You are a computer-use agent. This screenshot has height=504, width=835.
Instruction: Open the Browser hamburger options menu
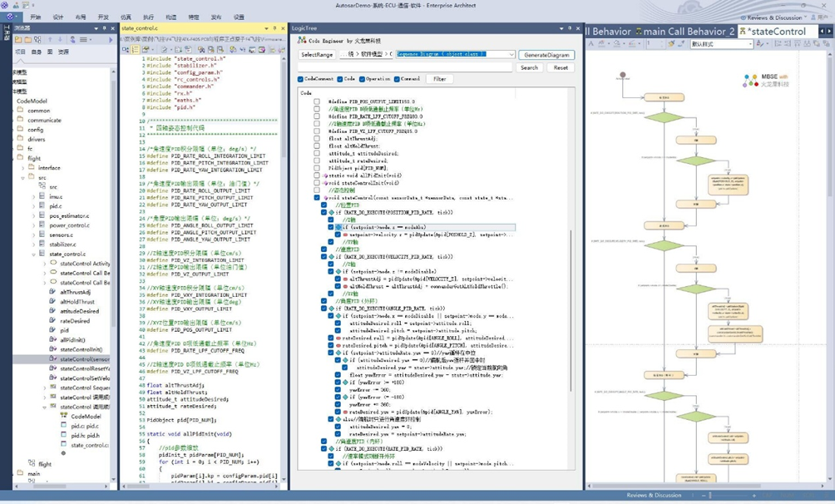[84, 39]
